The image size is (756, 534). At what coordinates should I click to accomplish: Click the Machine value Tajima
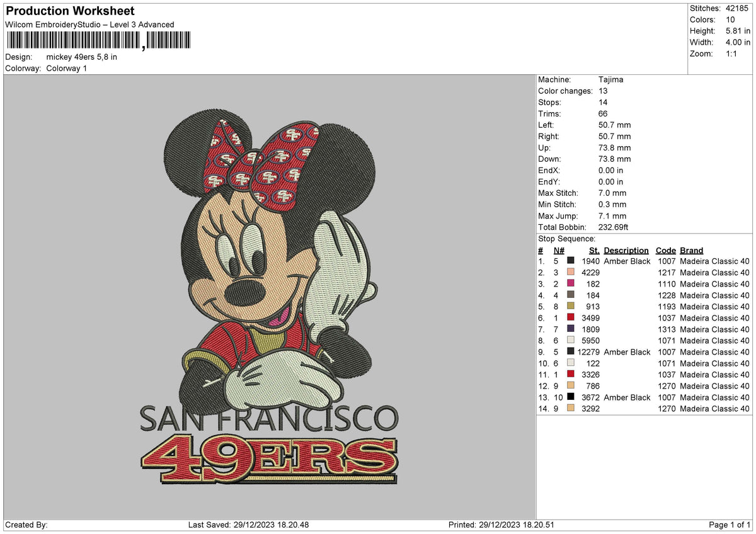pyautogui.click(x=611, y=79)
